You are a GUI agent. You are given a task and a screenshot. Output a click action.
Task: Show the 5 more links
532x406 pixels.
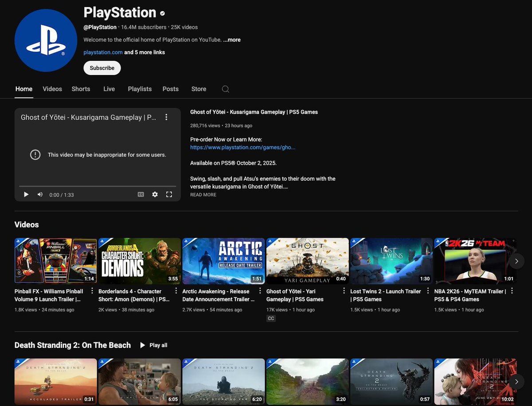(x=145, y=52)
